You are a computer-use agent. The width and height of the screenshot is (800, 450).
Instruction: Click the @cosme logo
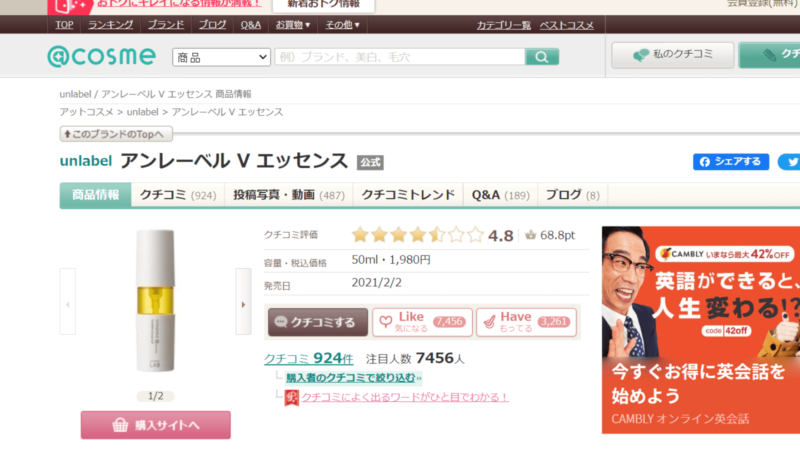102,57
